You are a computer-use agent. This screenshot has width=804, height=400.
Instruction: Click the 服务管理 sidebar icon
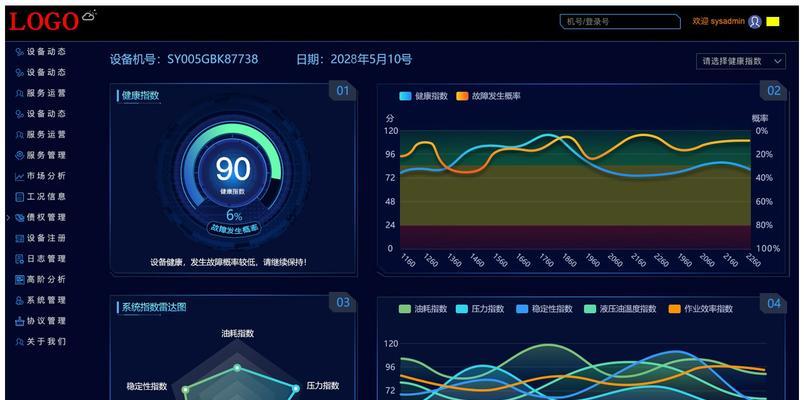(20, 155)
